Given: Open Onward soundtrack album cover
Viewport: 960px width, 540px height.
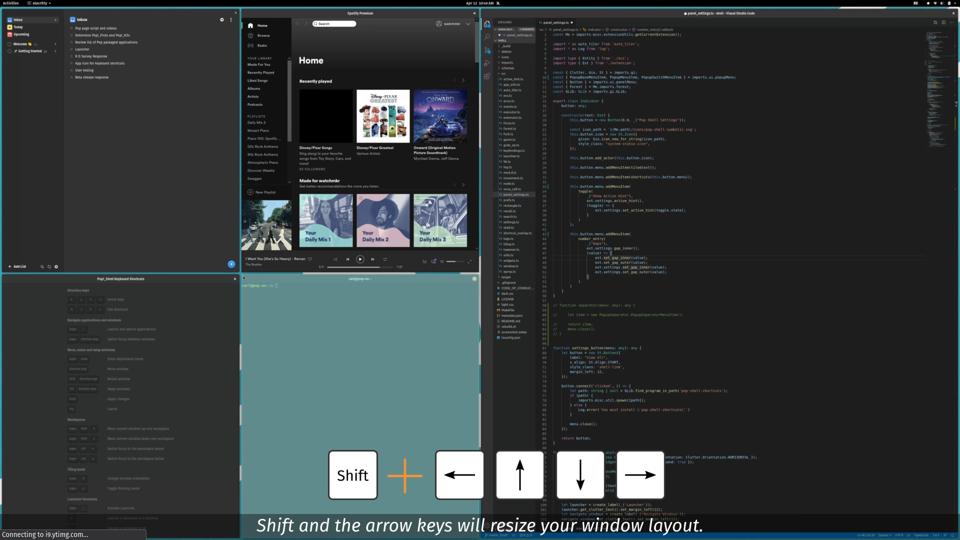Looking at the screenshot, I should point(440,116).
